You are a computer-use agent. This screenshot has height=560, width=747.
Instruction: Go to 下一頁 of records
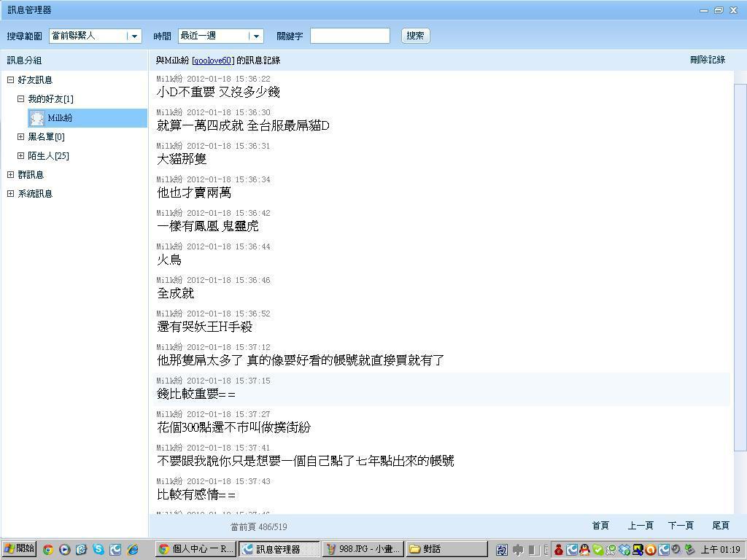pyautogui.click(x=681, y=526)
